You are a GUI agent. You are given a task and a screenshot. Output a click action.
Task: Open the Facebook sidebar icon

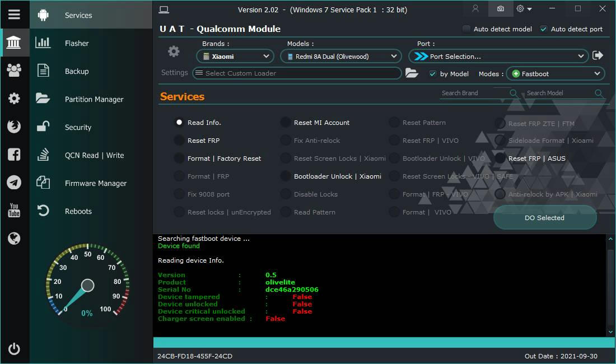14,155
